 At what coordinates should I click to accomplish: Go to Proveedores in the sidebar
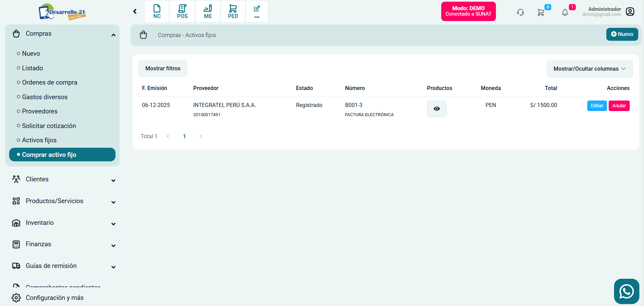[x=40, y=111]
